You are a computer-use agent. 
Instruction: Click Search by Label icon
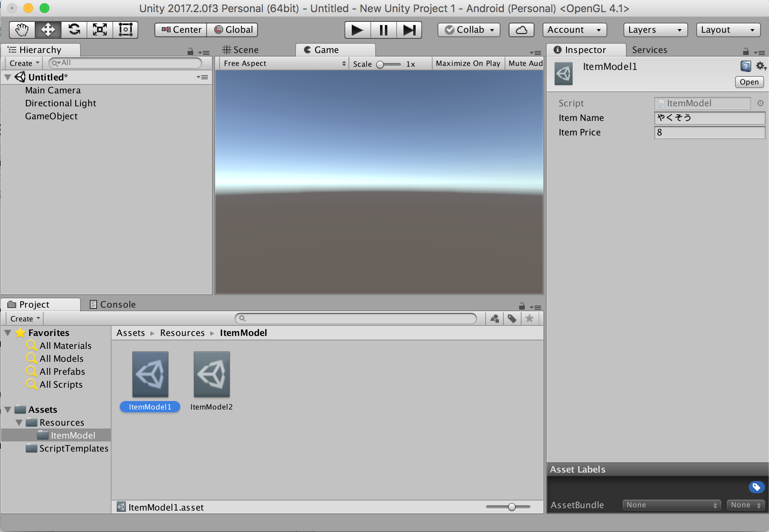click(x=512, y=319)
